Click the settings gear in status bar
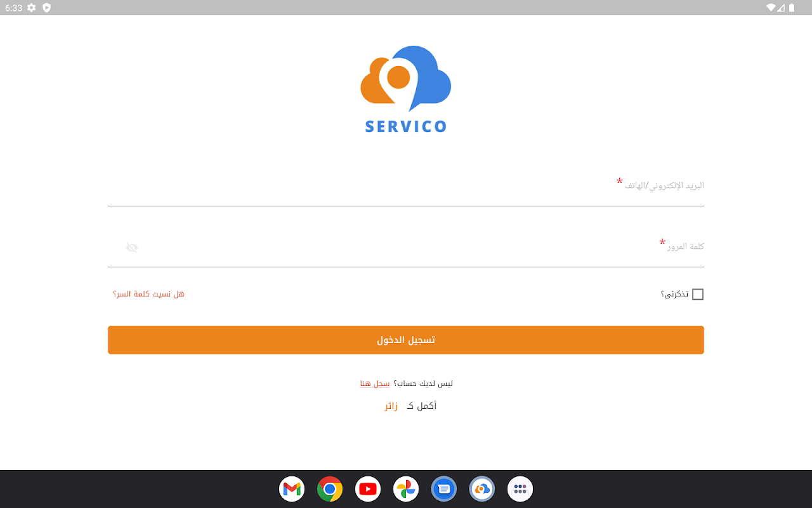 click(31, 8)
